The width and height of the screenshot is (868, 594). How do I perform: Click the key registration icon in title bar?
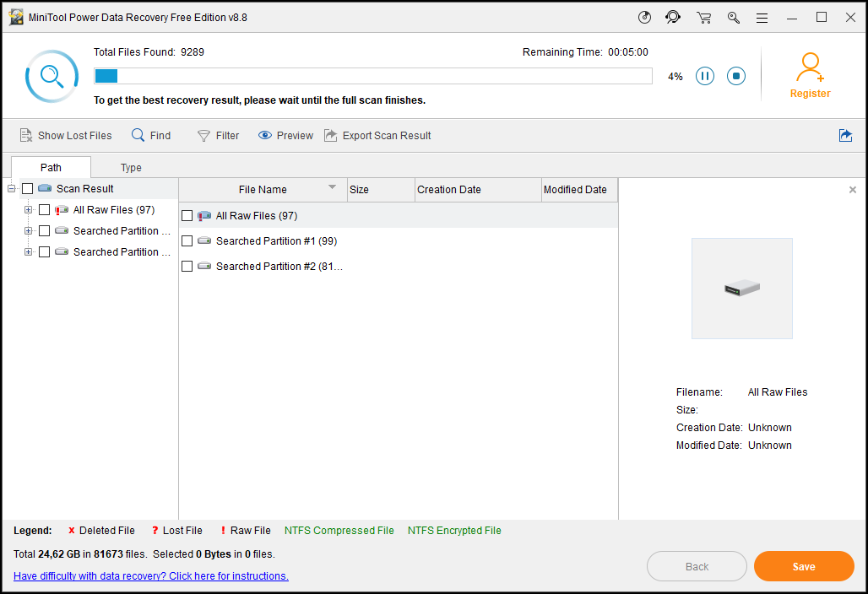click(x=734, y=18)
